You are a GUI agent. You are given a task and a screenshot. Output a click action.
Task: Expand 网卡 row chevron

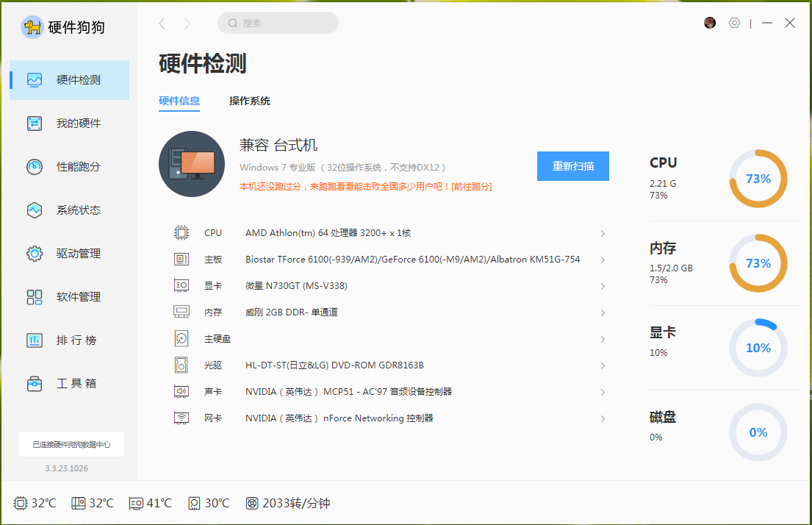tap(603, 418)
